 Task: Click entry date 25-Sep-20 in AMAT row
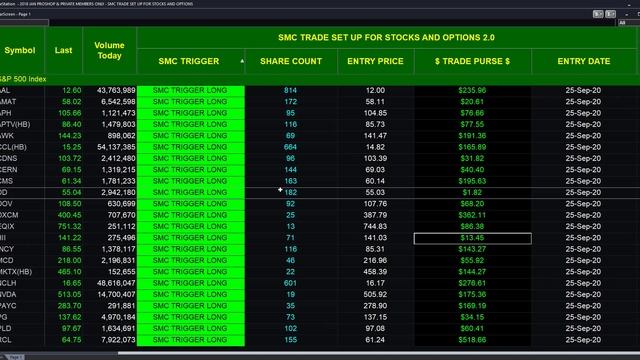pos(583,102)
